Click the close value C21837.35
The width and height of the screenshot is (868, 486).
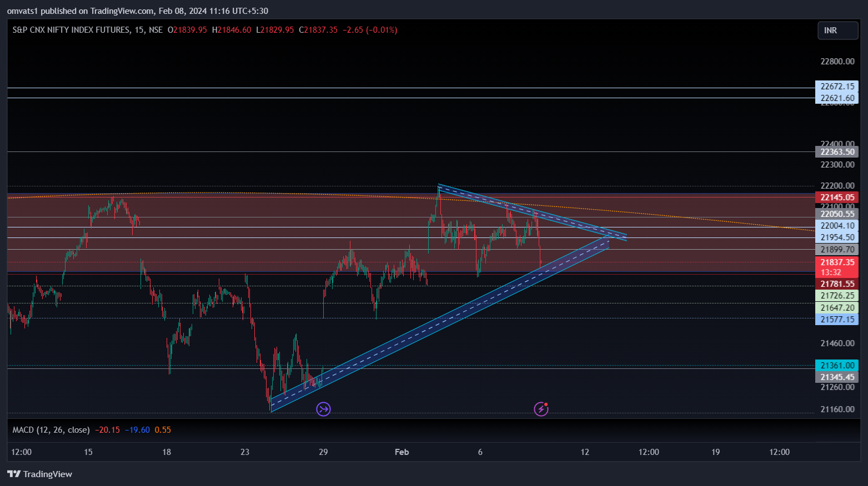(318, 30)
